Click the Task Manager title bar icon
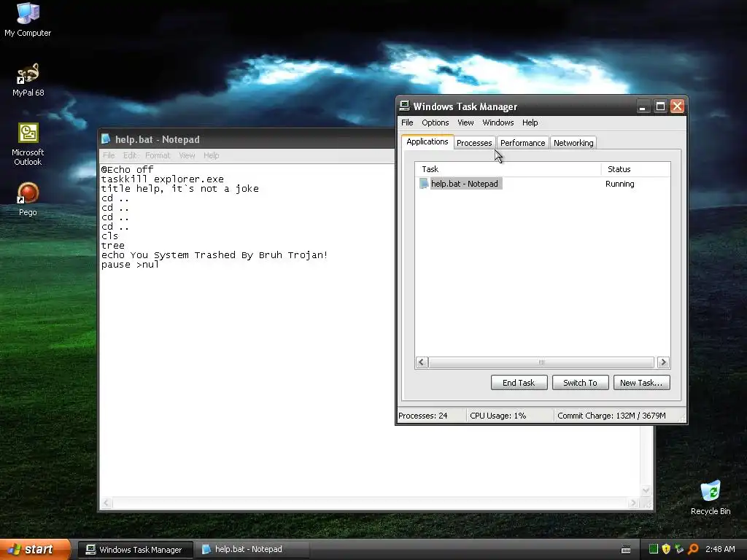 coord(404,106)
